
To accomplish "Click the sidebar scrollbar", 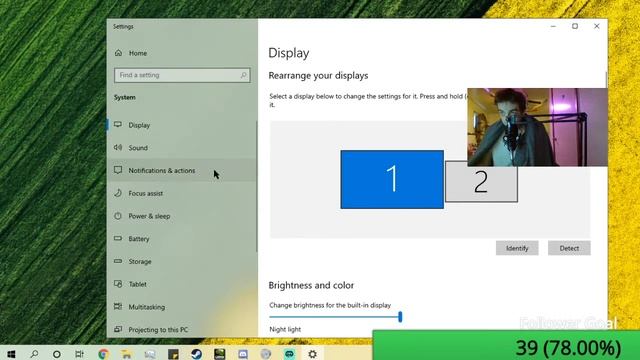I will 256,187.
